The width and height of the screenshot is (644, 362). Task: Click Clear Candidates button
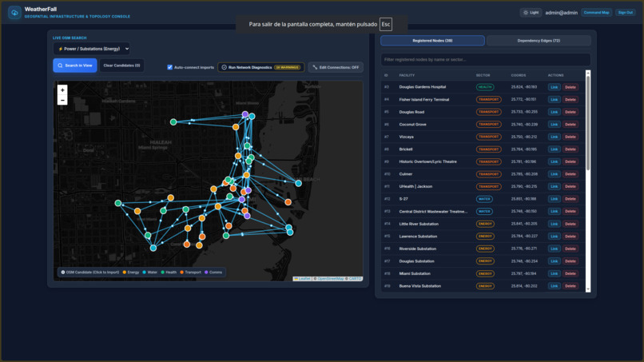pyautogui.click(x=121, y=66)
